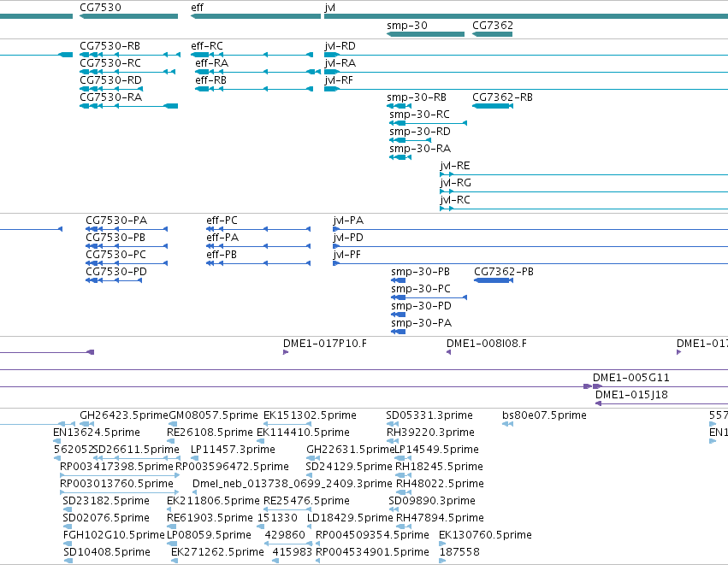This screenshot has height=565, width=728.
Task: Click transcript label smp-30-RB
Action: [417, 97]
